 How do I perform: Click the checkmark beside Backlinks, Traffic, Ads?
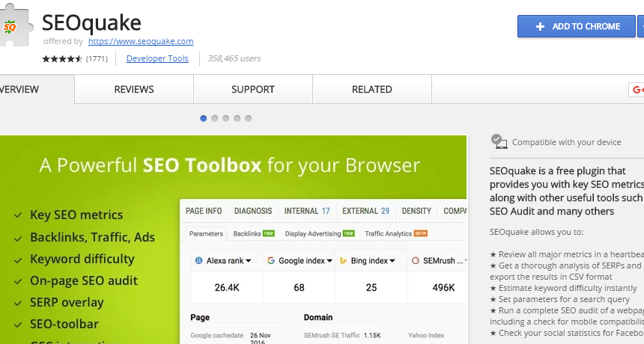[18, 239]
